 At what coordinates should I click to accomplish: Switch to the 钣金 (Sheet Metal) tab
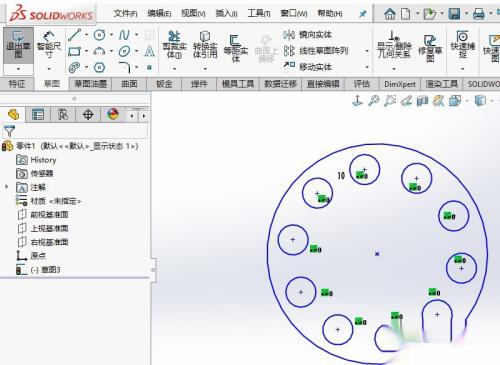(164, 84)
